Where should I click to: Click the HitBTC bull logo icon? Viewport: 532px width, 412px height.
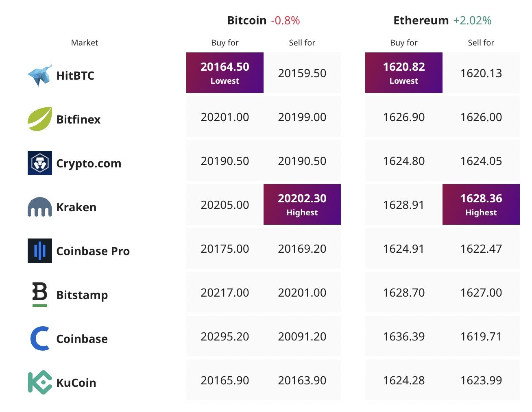tap(39, 75)
